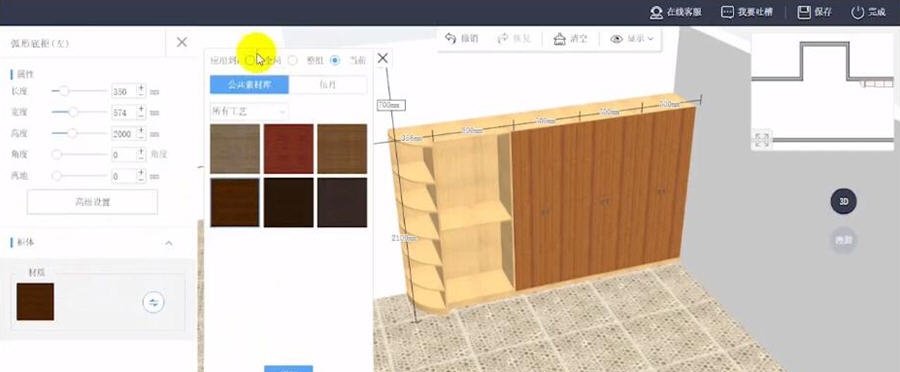Click the boxed 700mm dimension label
900x372 pixels.
(x=391, y=105)
